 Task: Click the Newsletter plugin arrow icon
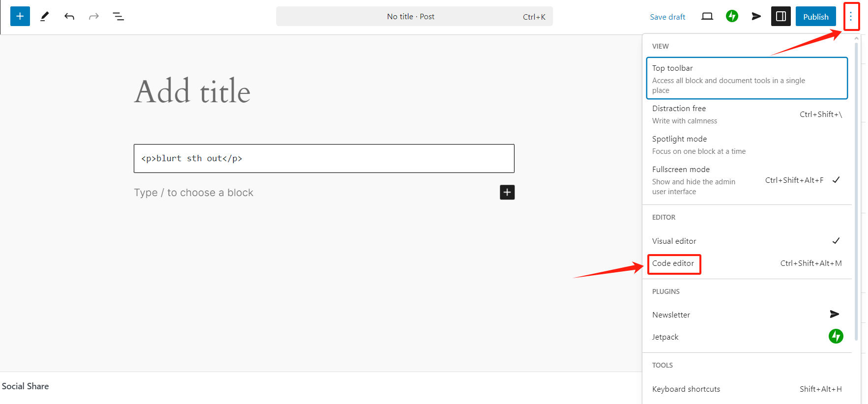point(835,314)
